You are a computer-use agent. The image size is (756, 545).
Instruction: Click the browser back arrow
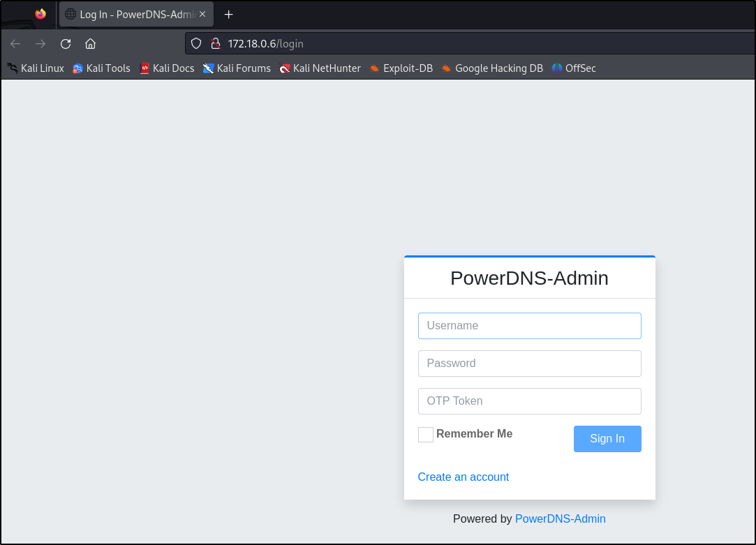15,44
